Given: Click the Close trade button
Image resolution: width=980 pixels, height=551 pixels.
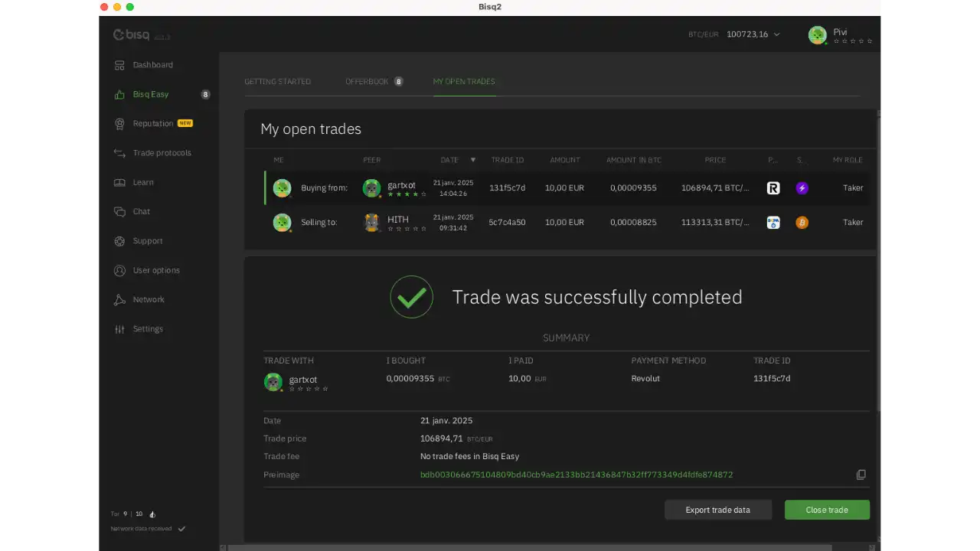Looking at the screenshot, I should click(x=826, y=510).
